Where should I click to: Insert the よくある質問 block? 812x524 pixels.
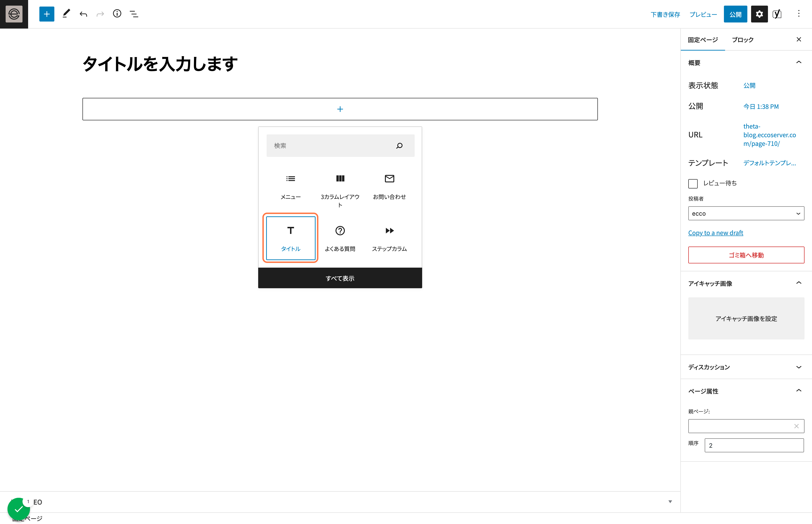point(340,238)
